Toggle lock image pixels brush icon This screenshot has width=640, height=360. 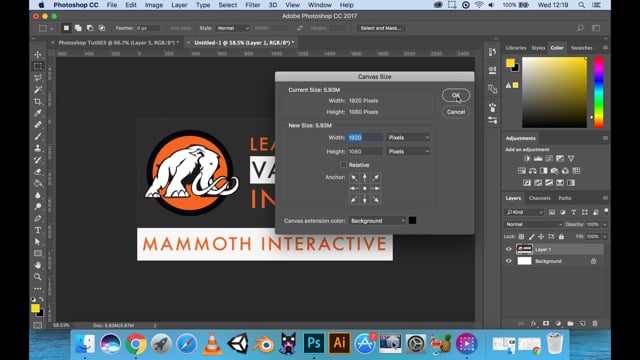pos(531,236)
